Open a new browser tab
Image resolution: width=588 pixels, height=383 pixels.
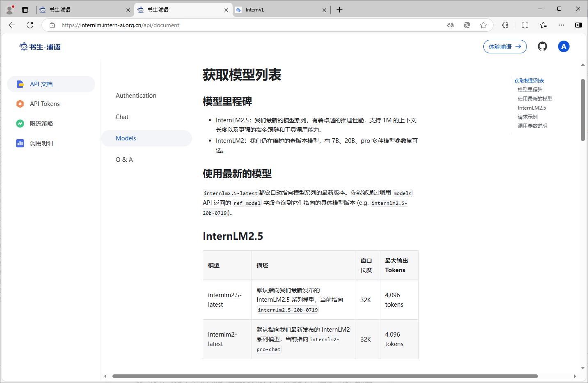339,10
